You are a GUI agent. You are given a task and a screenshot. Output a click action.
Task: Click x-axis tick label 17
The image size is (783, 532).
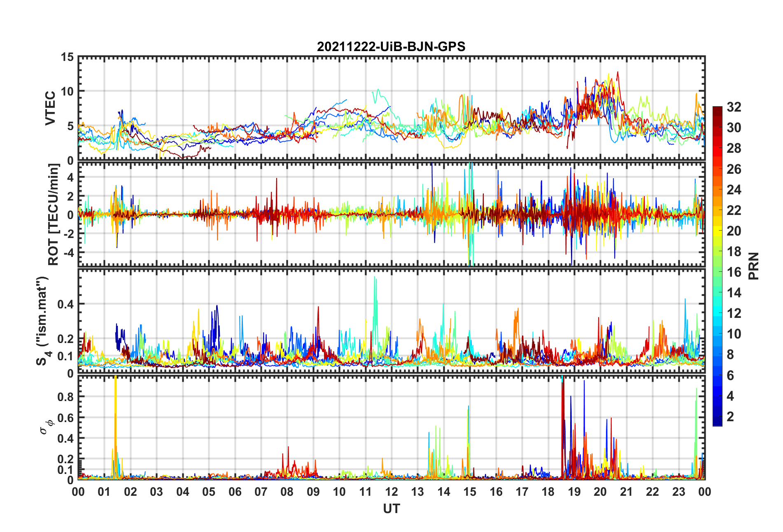tap(522, 492)
